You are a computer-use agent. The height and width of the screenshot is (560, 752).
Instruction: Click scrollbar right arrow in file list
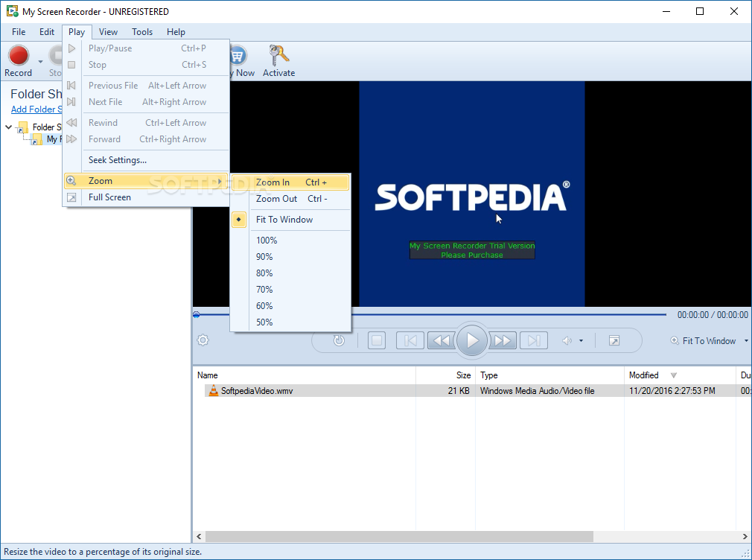click(745, 536)
